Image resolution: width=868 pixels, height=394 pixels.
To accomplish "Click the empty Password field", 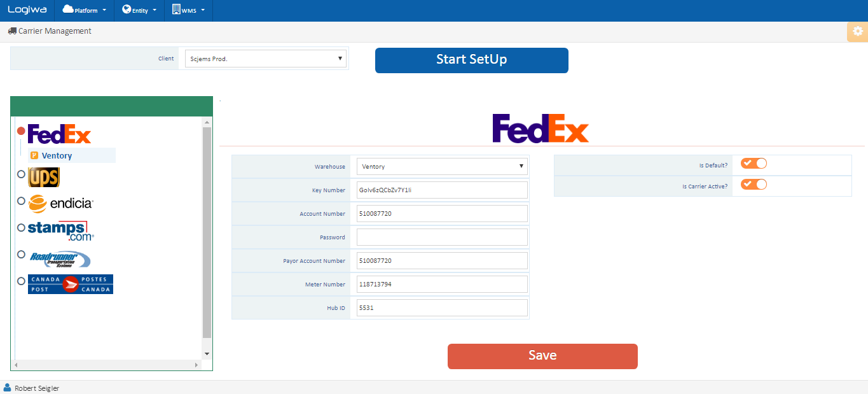I will [x=442, y=237].
